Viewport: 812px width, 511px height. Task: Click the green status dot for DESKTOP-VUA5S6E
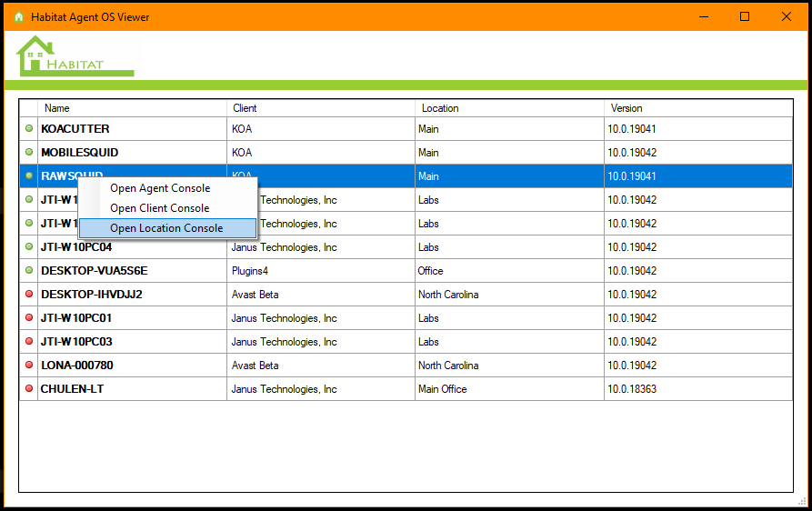point(29,271)
